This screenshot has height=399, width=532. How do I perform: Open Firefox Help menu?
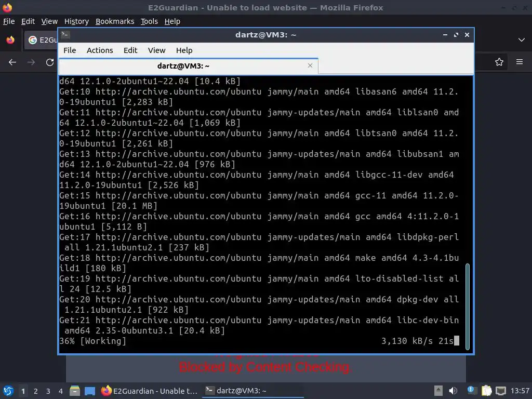click(x=172, y=21)
